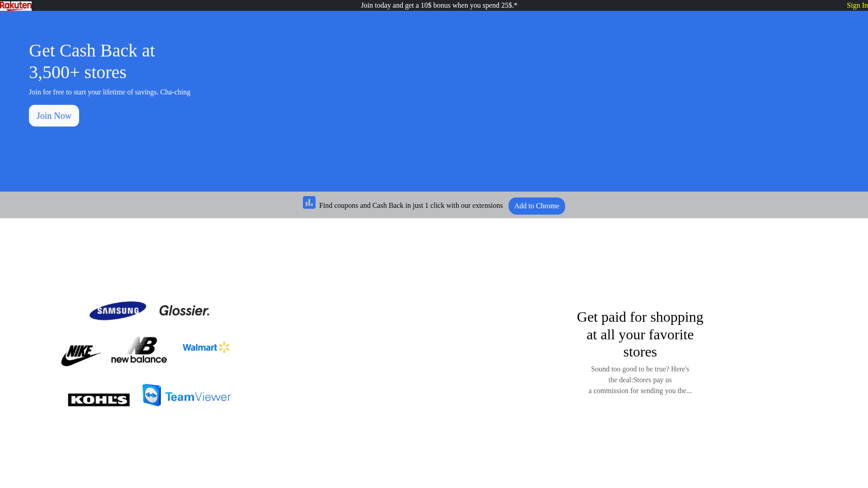This screenshot has height=488, width=868.
Task: Click the 'Sound too good to be true?' paragraph
Action: point(640,380)
